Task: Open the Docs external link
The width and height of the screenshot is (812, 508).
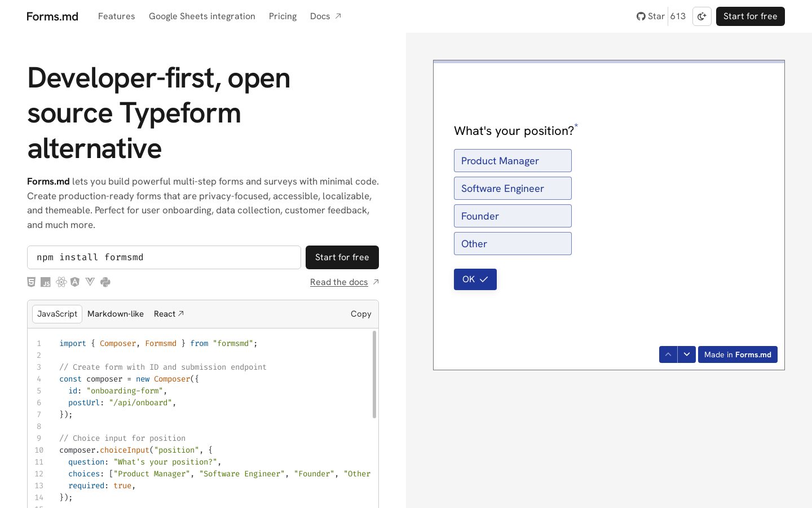Action: [325, 16]
